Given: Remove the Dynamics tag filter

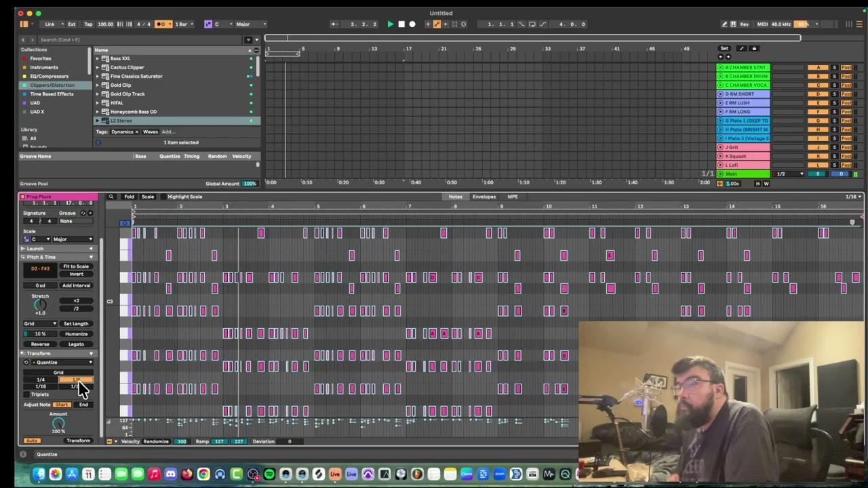Looking at the screenshot, I should (x=136, y=132).
